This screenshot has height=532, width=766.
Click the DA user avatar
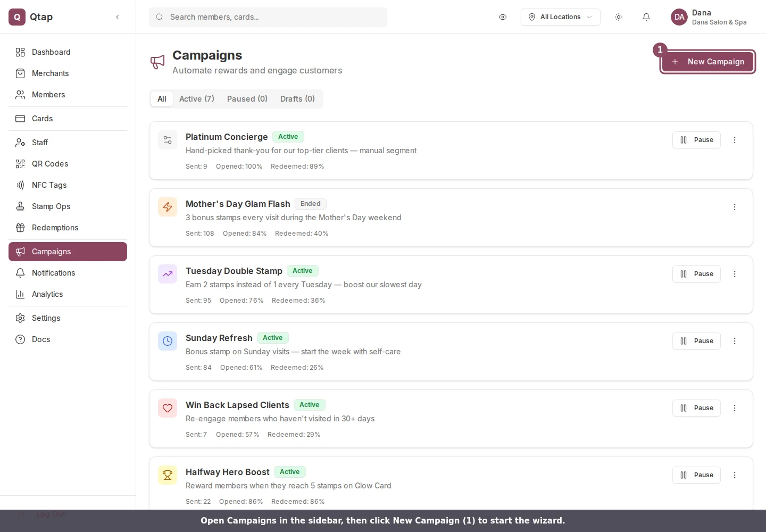679,17
